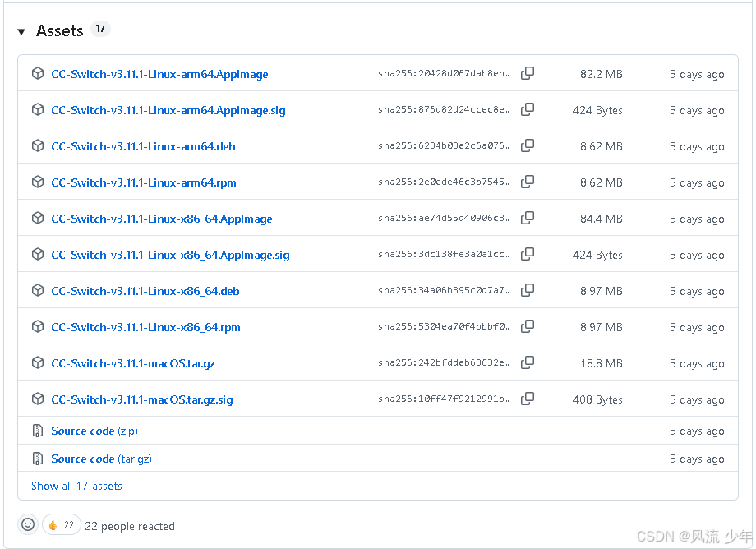Click package icon beside Linux-x86_64.AppImage

(x=38, y=218)
